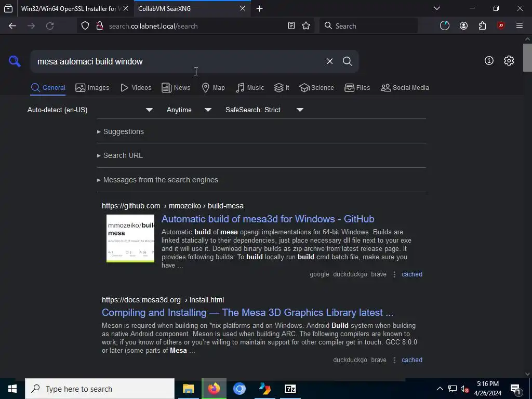Open Windows Start menu
This screenshot has height=399, width=532.
tap(12, 389)
